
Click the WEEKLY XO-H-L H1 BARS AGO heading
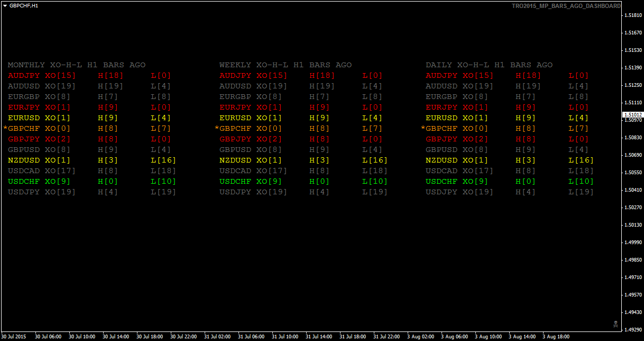pos(286,65)
